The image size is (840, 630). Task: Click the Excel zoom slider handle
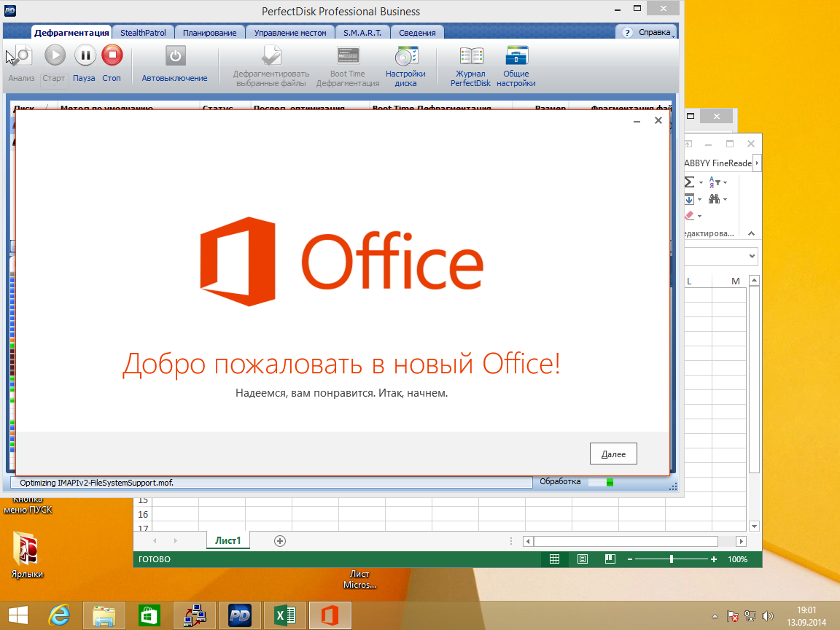pyautogui.click(x=672, y=559)
